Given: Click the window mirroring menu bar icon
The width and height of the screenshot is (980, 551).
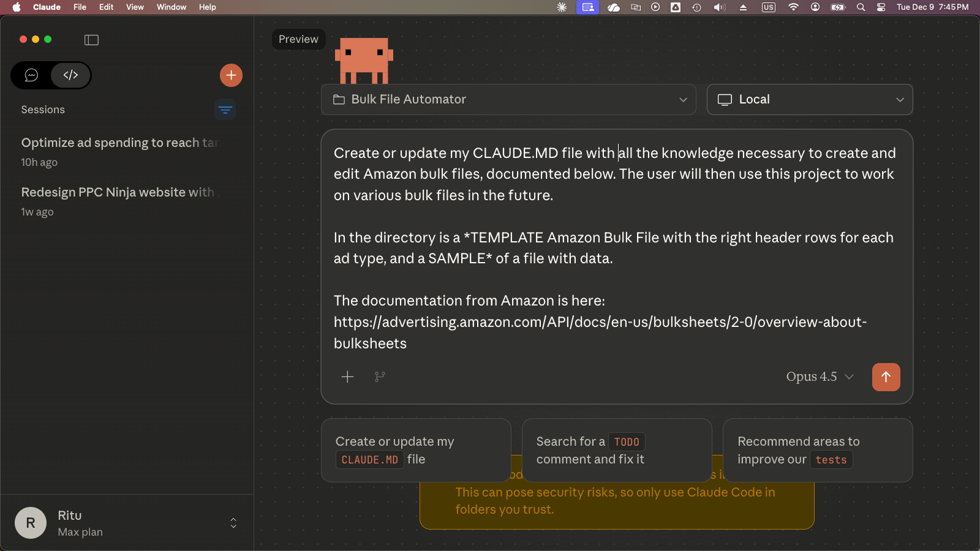Looking at the screenshot, I should click(636, 7).
